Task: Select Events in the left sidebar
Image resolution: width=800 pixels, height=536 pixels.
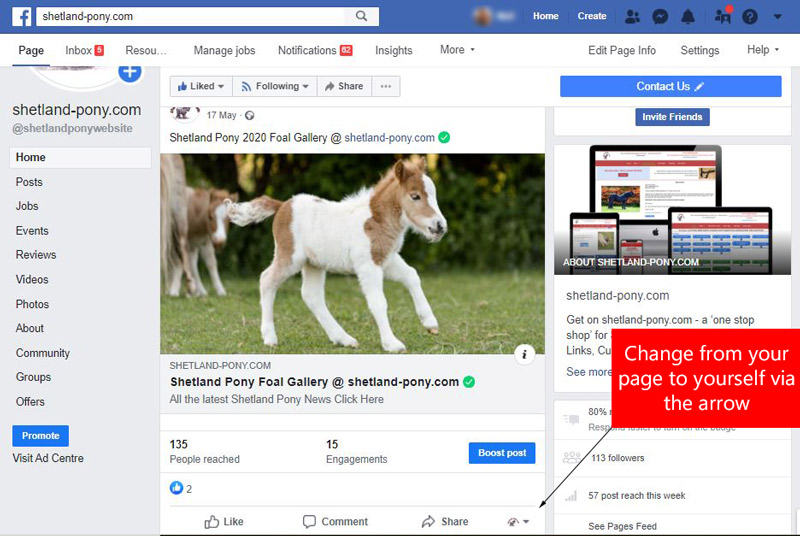Action: [32, 231]
